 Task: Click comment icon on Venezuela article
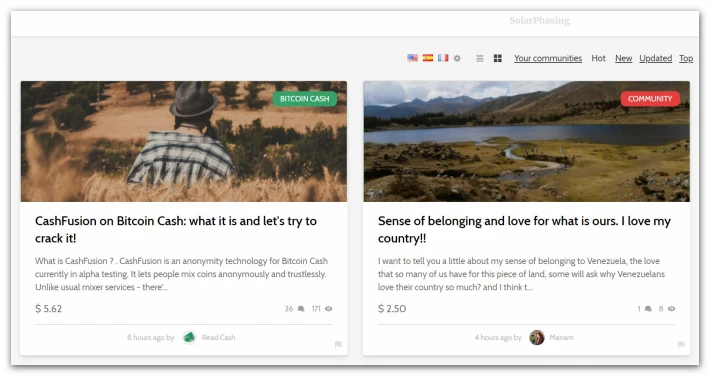[648, 309]
